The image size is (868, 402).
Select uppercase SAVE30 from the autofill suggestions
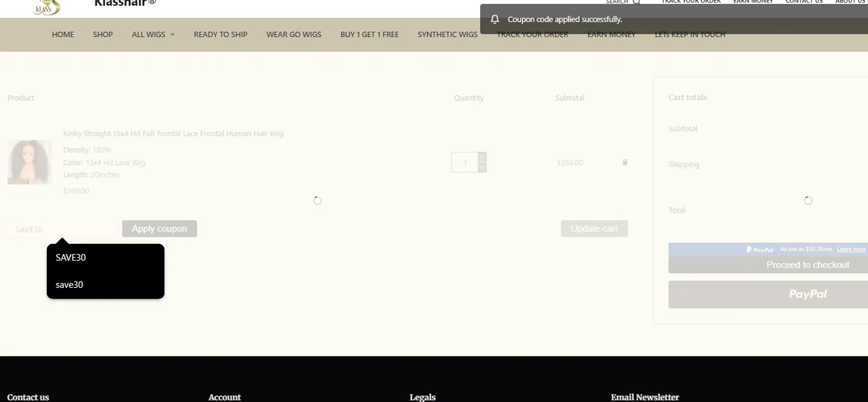point(71,258)
